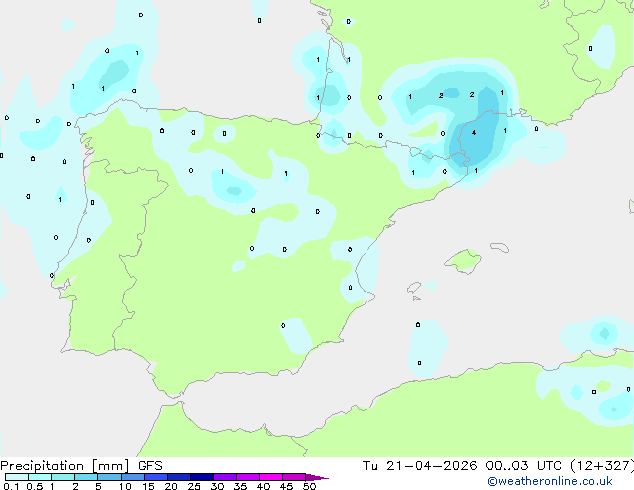
Task: Click the legend scale label "45"
Action: point(286,486)
